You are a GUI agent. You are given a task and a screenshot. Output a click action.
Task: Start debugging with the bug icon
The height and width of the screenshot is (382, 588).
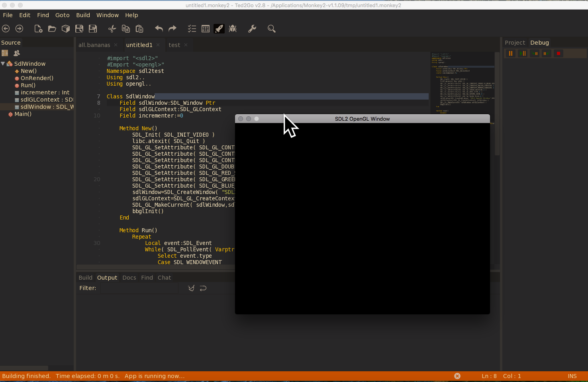pos(233,28)
